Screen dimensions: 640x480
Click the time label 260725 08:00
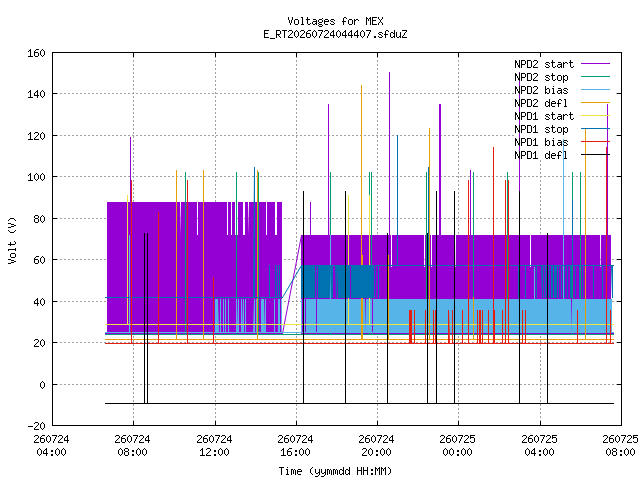pos(620,446)
